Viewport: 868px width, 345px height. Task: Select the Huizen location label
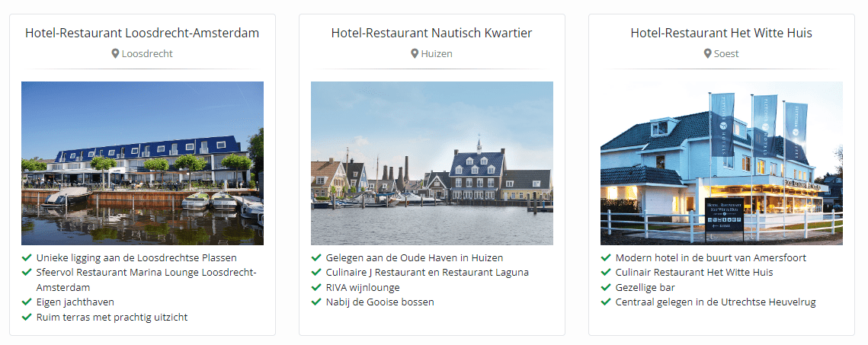click(x=437, y=53)
